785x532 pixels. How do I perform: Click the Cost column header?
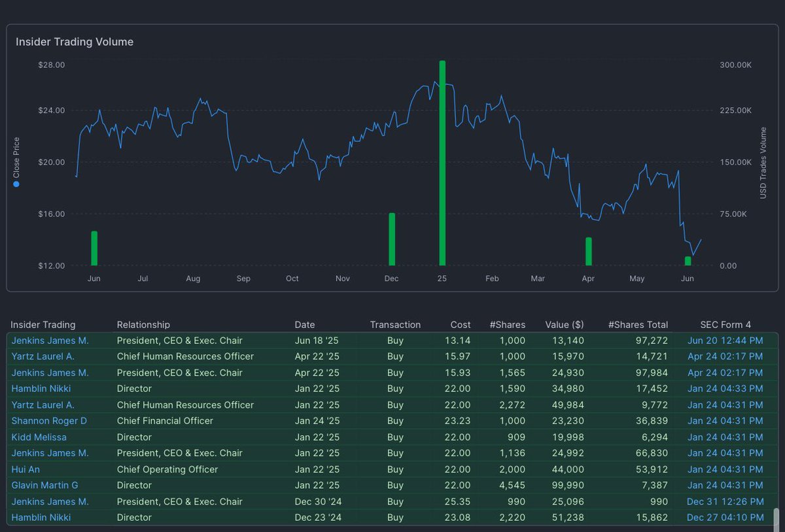click(x=461, y=324)
